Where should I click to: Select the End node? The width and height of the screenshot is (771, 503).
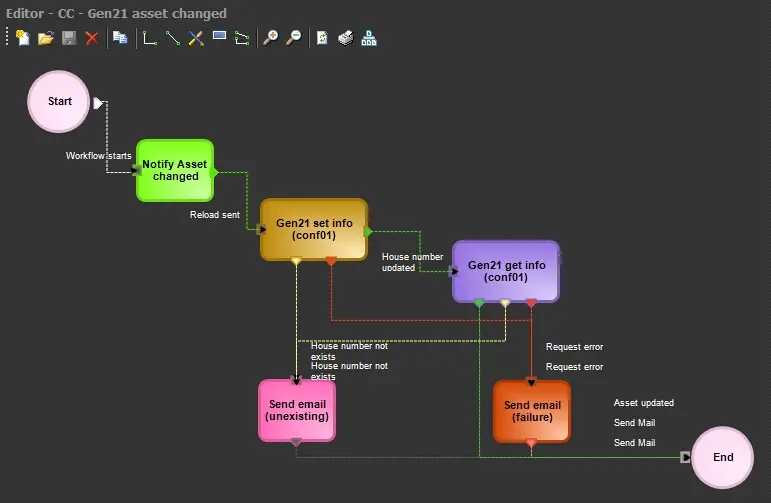722,457
